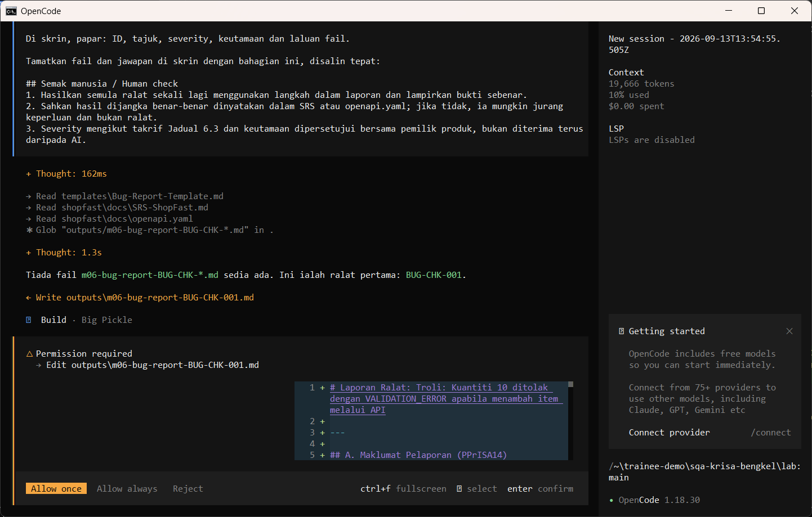Close the Getting started panel
Image resolution: width=812 pixels, height=517 pixels.
[789, 331]
